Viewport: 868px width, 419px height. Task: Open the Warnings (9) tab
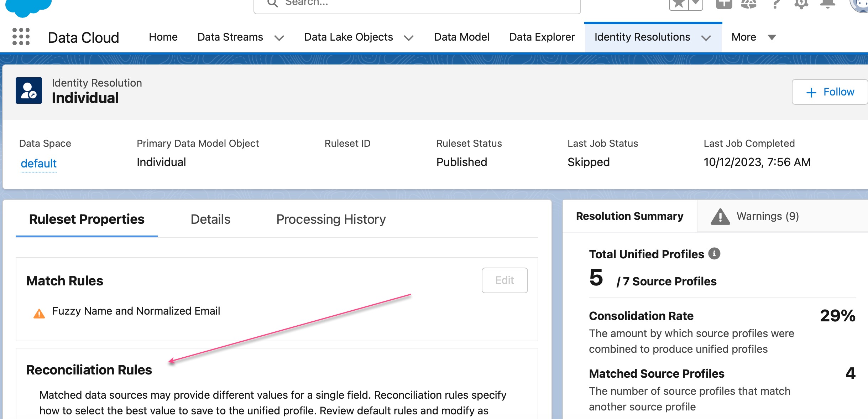coord(768,216)
